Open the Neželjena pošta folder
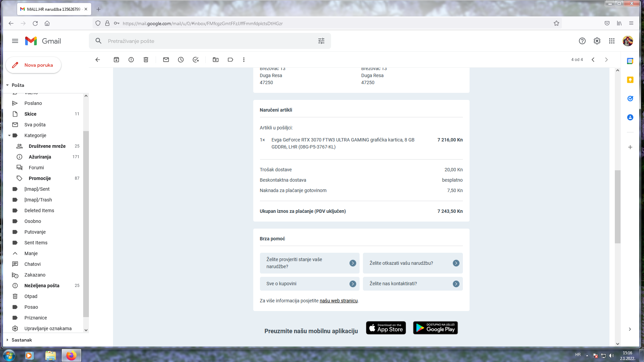 point(42,286)
